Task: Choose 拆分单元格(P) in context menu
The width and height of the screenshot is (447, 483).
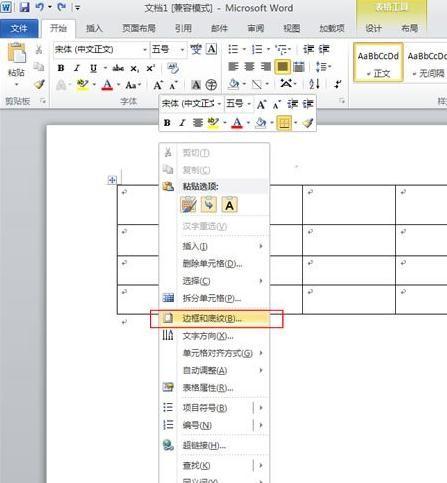Action: tap(214, 298)
